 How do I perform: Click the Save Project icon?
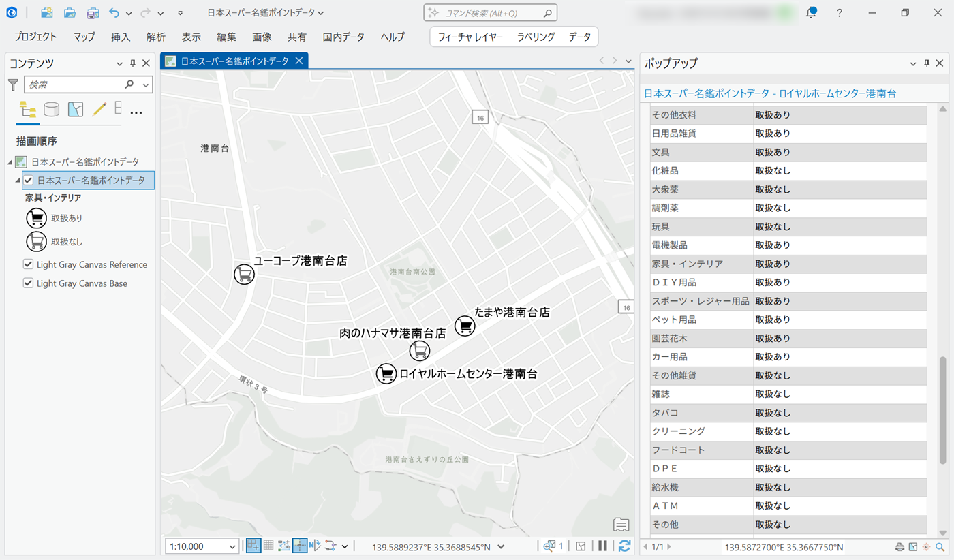tap(93, 13)
